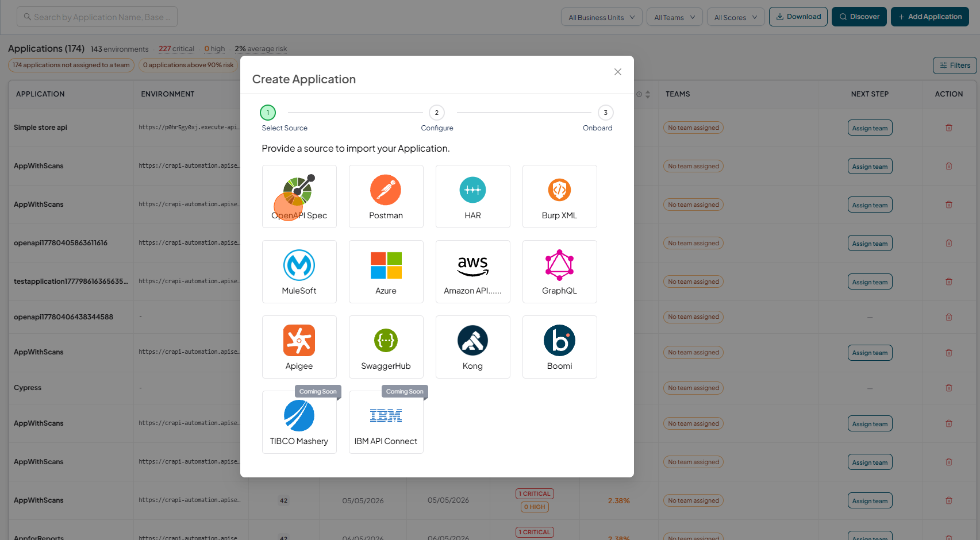Click the 0 high link
Viewport: 980px width, 540px height.
[x=214, y=49]
